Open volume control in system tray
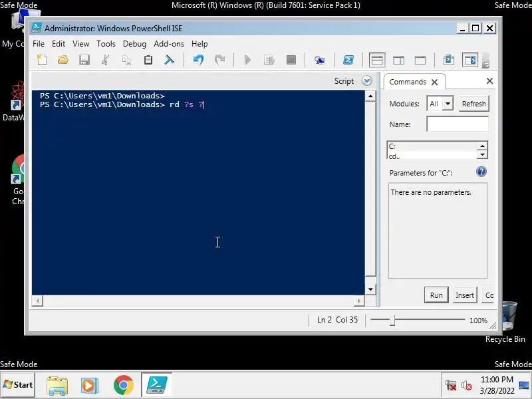 [467, 386]
